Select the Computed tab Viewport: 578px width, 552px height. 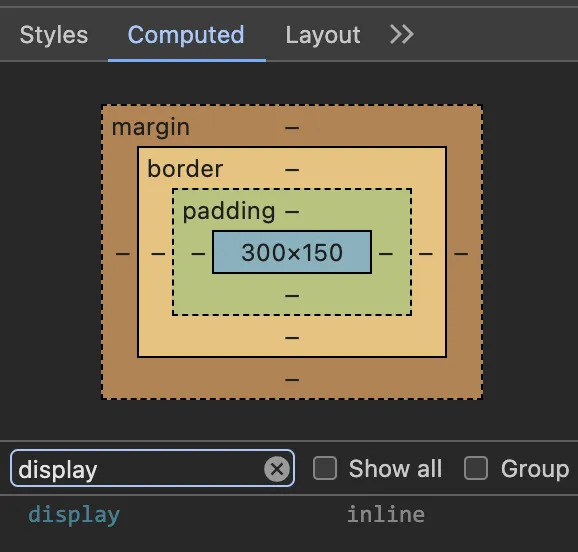(186, 35)
